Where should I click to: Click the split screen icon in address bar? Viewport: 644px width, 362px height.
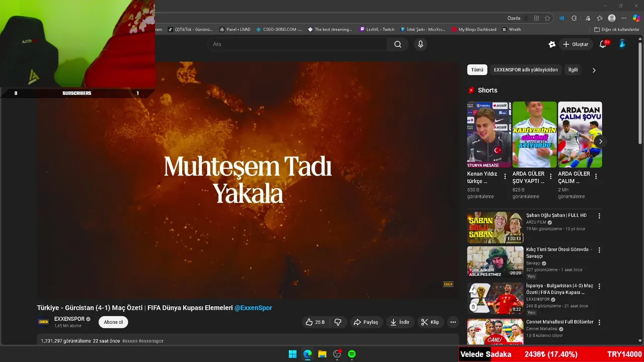[x=537, y=18]
